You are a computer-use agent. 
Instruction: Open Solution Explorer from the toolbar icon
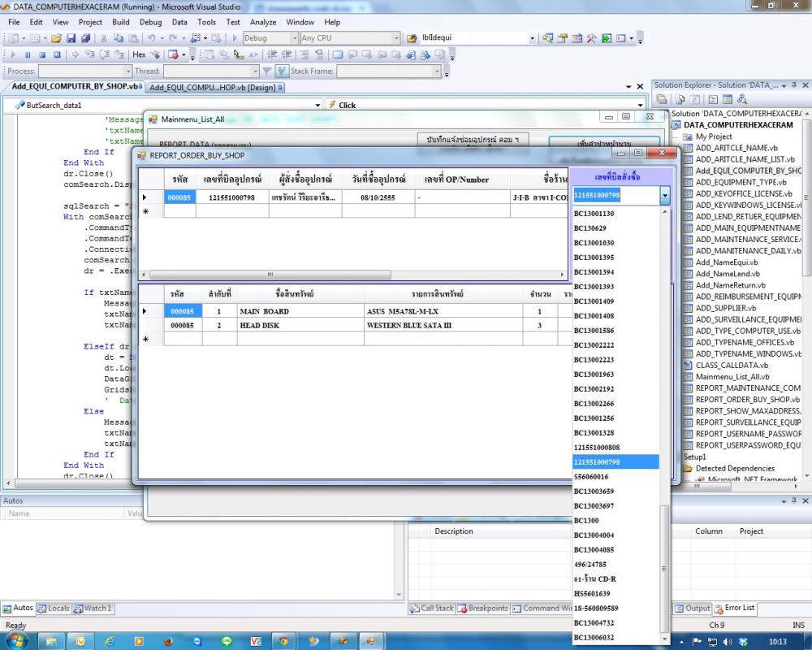click(548, 38)
